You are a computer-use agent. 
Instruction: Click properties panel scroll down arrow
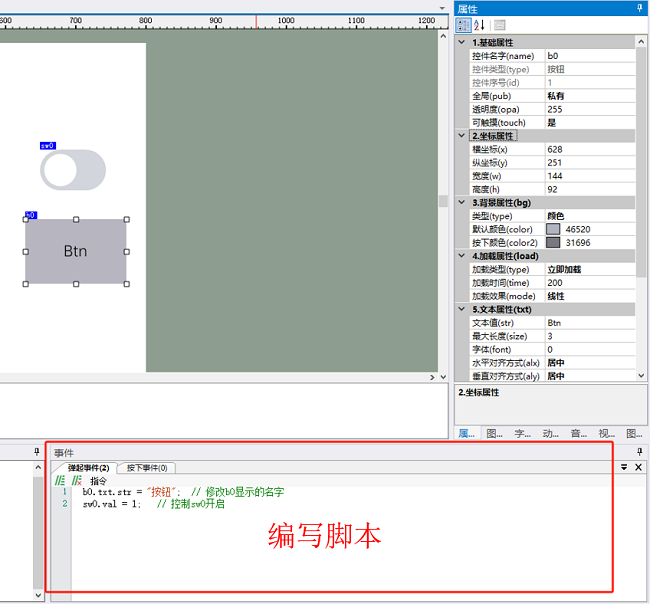tap(641, 376)
